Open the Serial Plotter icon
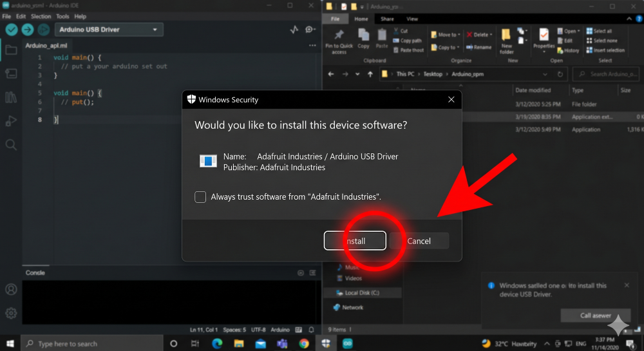 click(294, 30)
